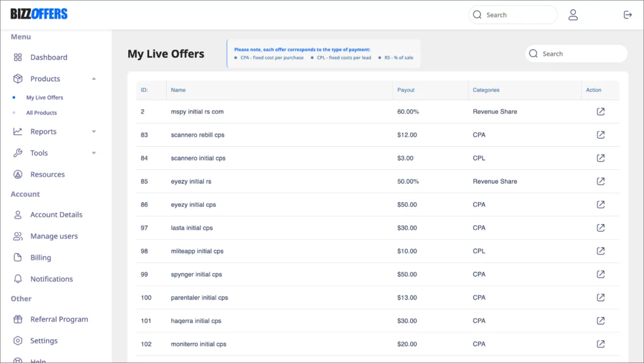Select the 'spynger initial cps' name cell
This screenshot has height=363, width=644.
tap(196, 274)
